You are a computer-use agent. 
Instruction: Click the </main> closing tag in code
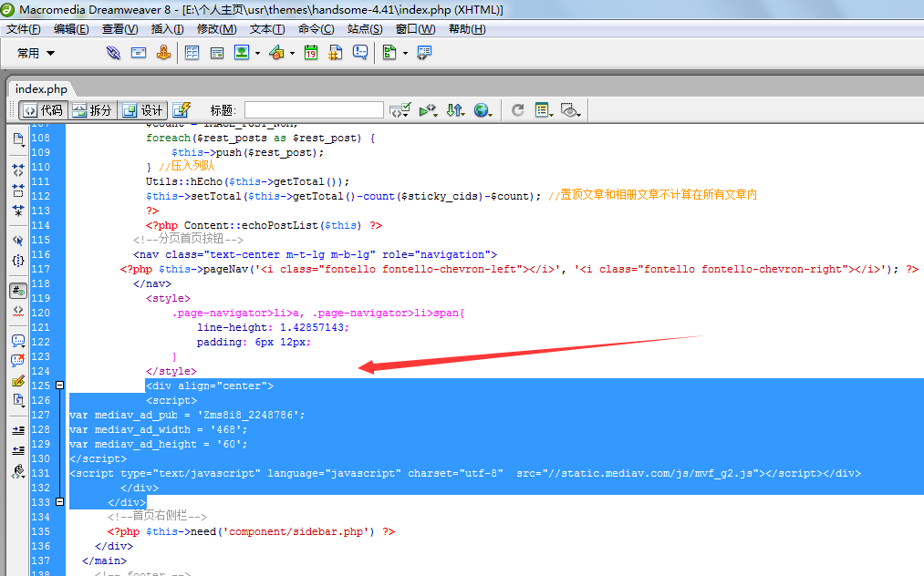104,561
